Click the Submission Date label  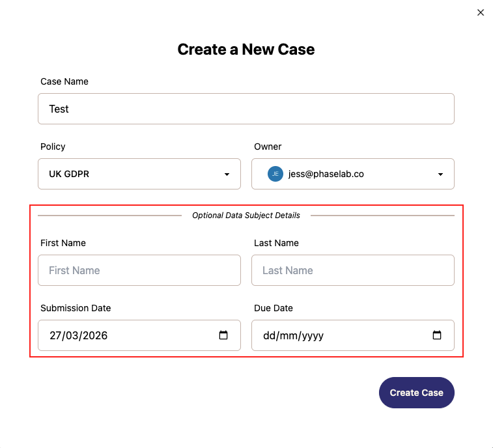coord(76,308)
